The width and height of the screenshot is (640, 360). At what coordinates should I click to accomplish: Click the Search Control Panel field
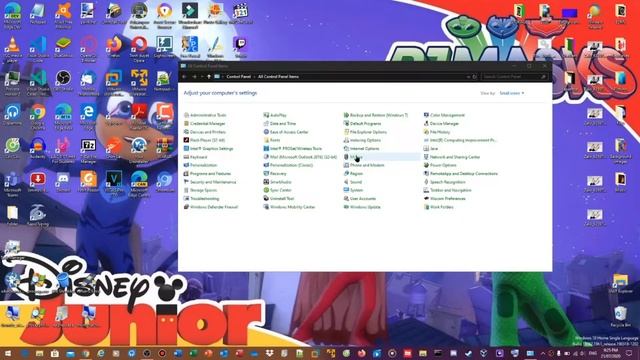coord(514,76)
